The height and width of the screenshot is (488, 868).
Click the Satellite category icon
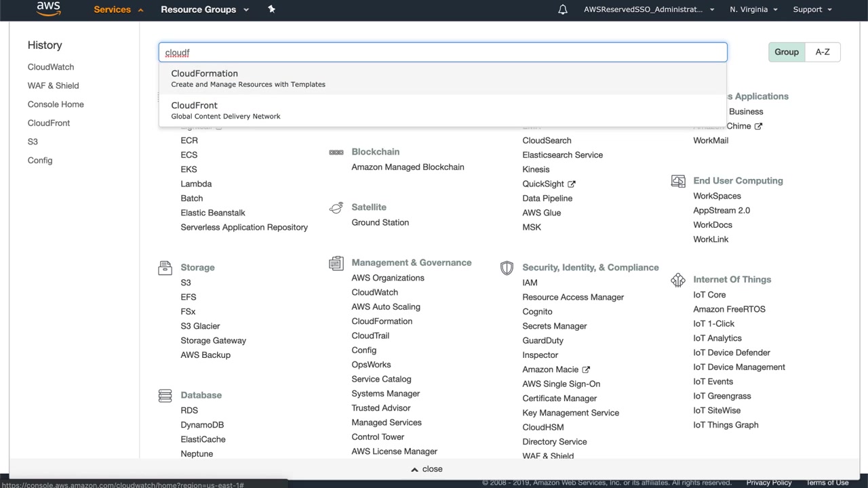coord(336,207)
